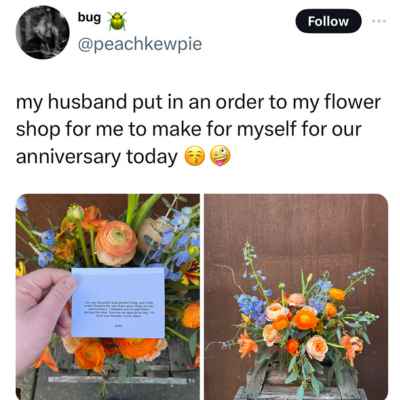Follow the peachkewpie account
This screenshot has width=400, height=400.
pos(328,21)
